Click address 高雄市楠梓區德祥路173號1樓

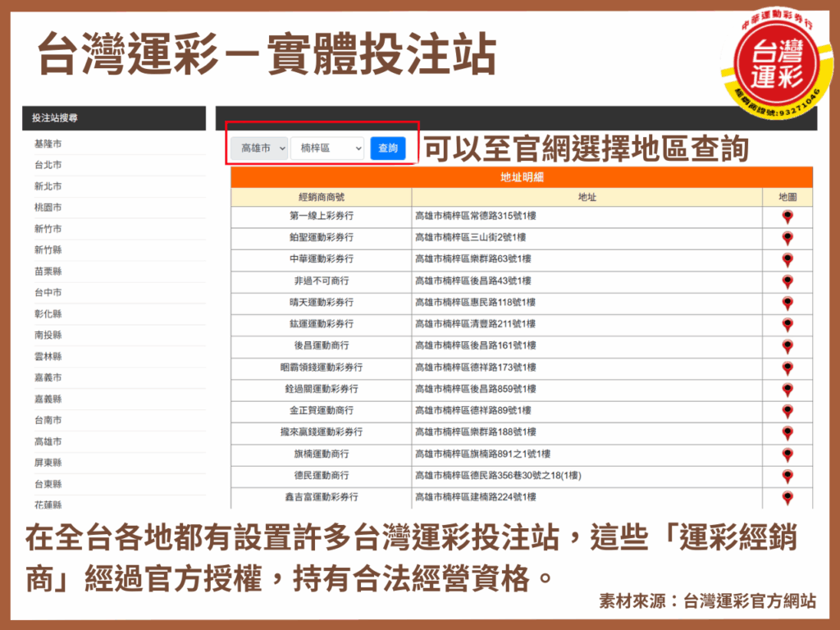pos(476,367)
